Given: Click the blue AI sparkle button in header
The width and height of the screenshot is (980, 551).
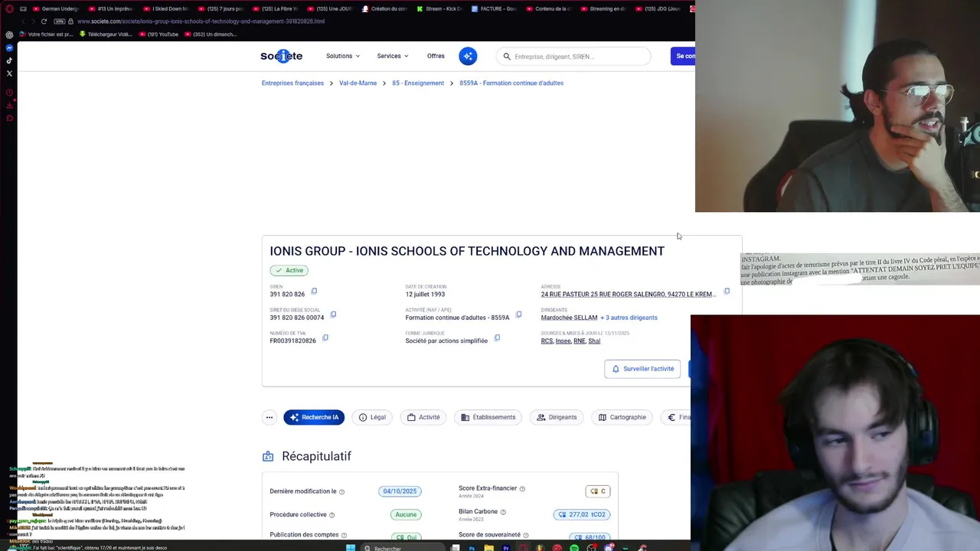Looking at the screenshot, I should [468, 56].
